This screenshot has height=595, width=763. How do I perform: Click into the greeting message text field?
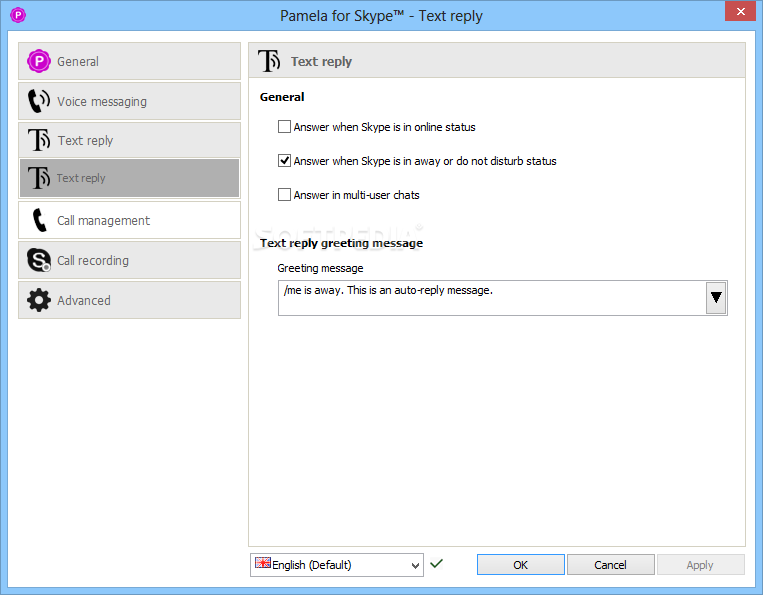[491, 298]
